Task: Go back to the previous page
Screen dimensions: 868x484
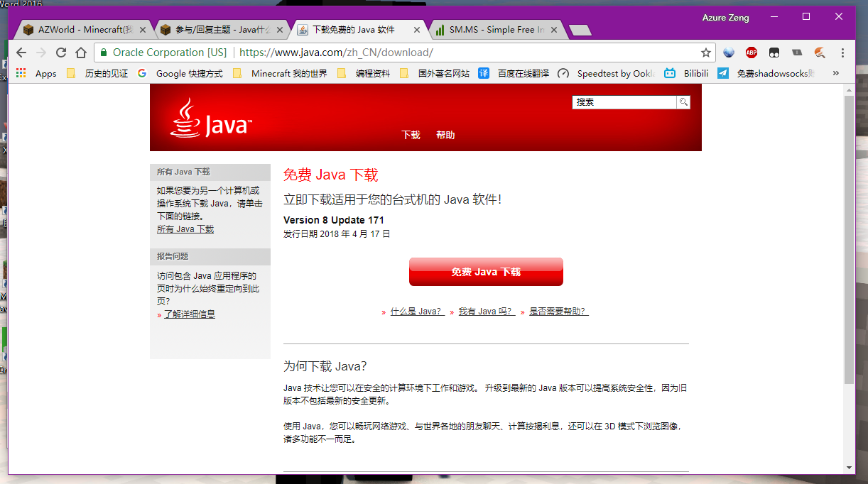Action: point(21,53)
